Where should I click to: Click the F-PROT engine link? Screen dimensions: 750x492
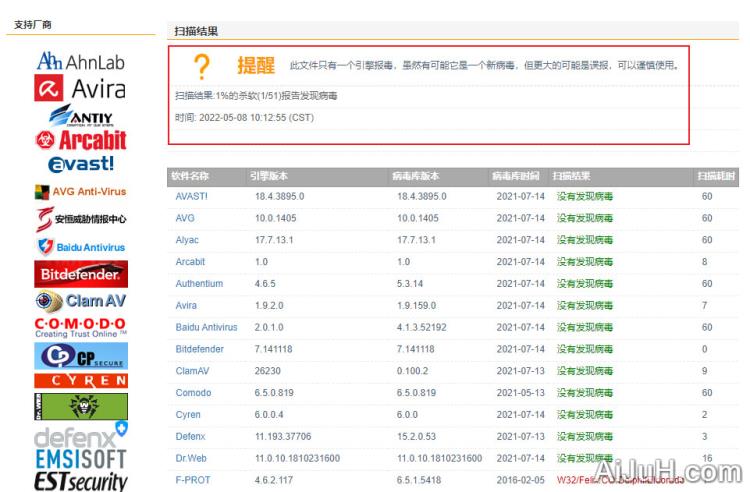click(191, 480)
